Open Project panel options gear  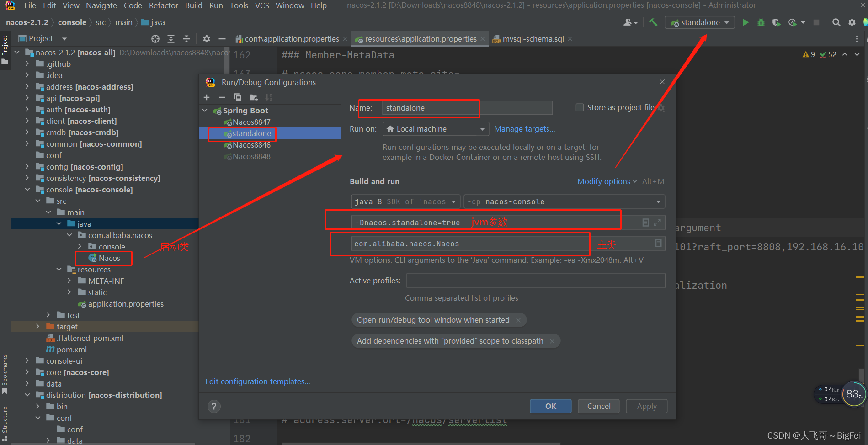coord(206,39)
